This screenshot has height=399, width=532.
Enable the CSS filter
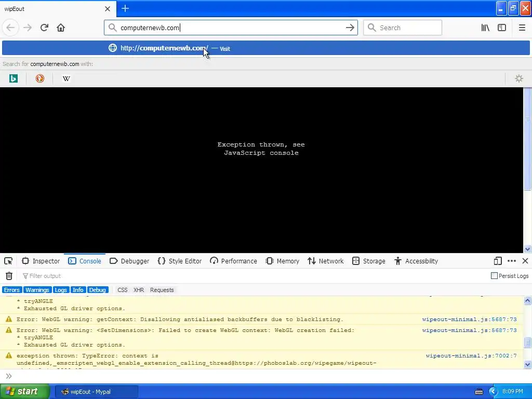point(123,290)
